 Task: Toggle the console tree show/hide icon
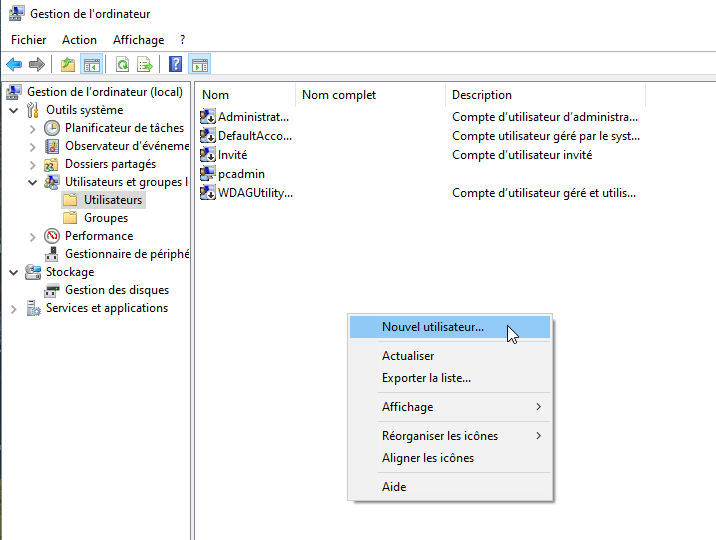91,64
